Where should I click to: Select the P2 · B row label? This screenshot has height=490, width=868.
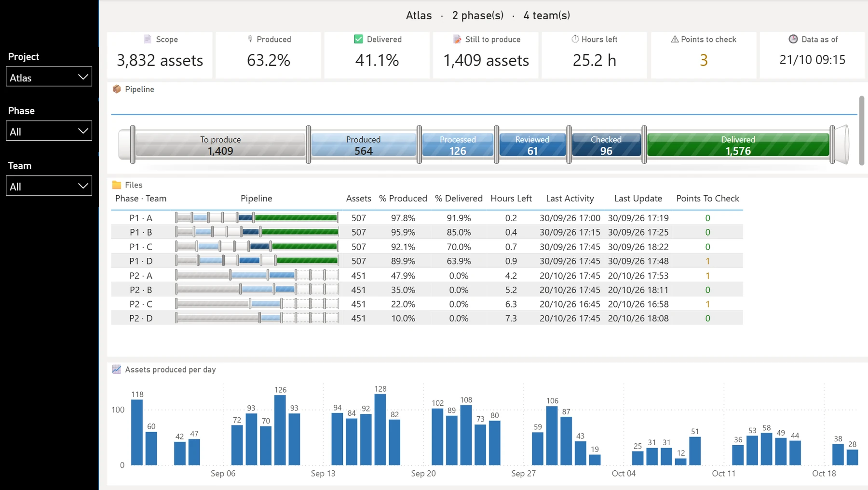click(141, 290)
